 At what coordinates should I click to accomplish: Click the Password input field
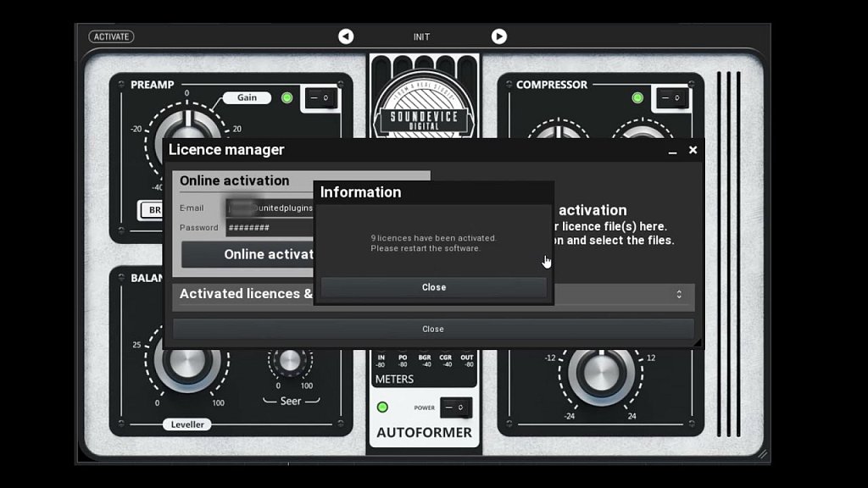pyautogui.click(x=270, y=228)
